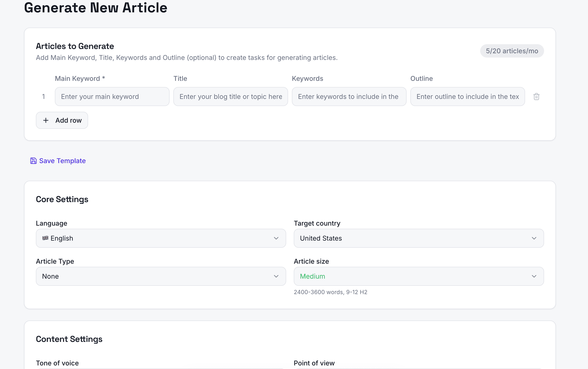Click the save icon beside Save Template

tap(33, 161)
